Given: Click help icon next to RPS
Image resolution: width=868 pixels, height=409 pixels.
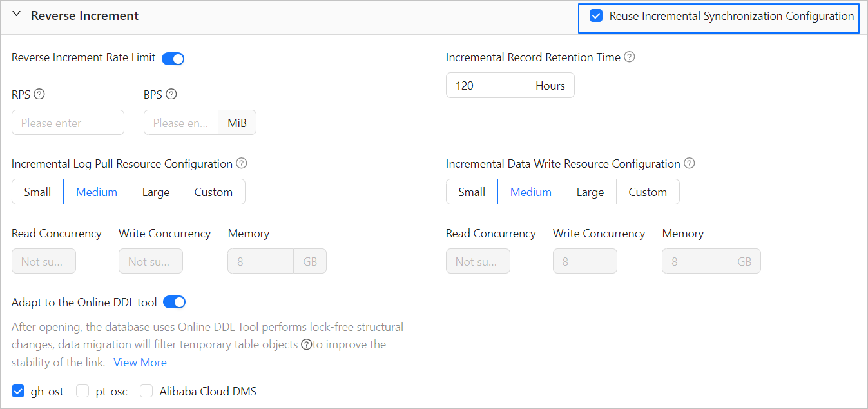Looking at the screenshot, I should (39, 94).
